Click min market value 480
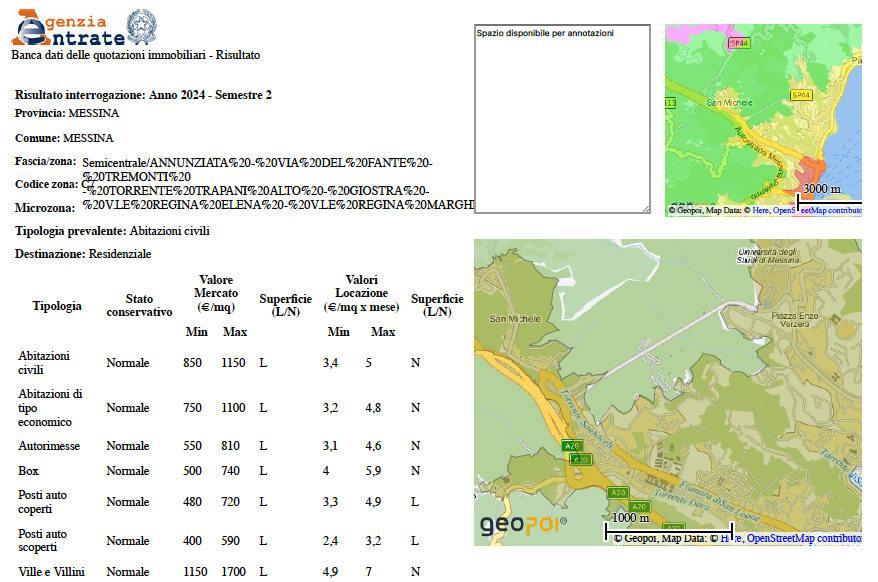 click(x=192, y=502)
